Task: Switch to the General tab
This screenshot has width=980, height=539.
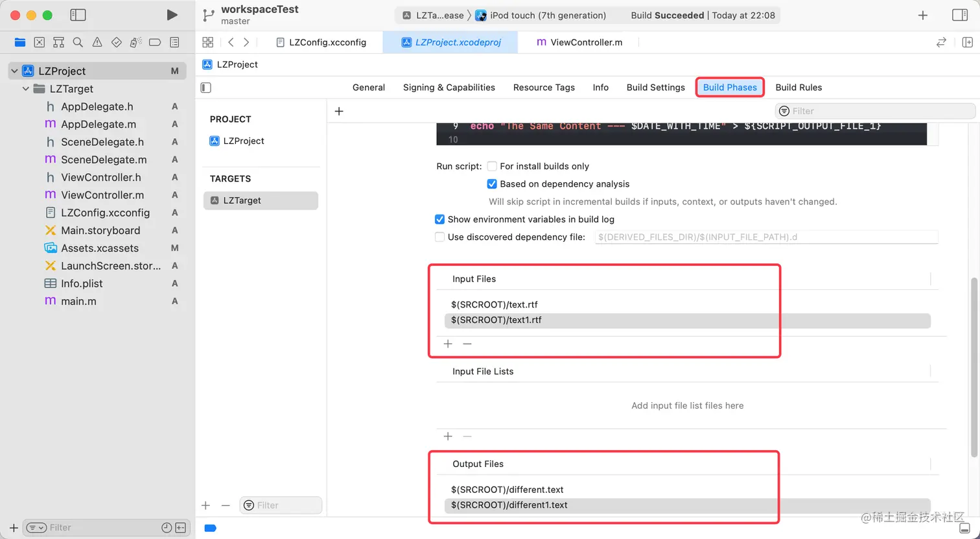Action: click(x=369, y=88)
